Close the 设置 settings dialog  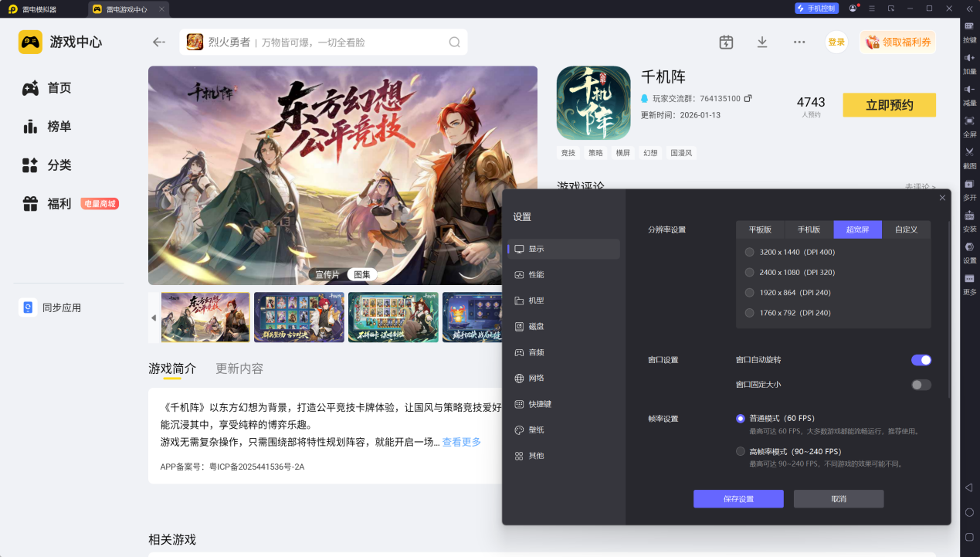(942, 199)
